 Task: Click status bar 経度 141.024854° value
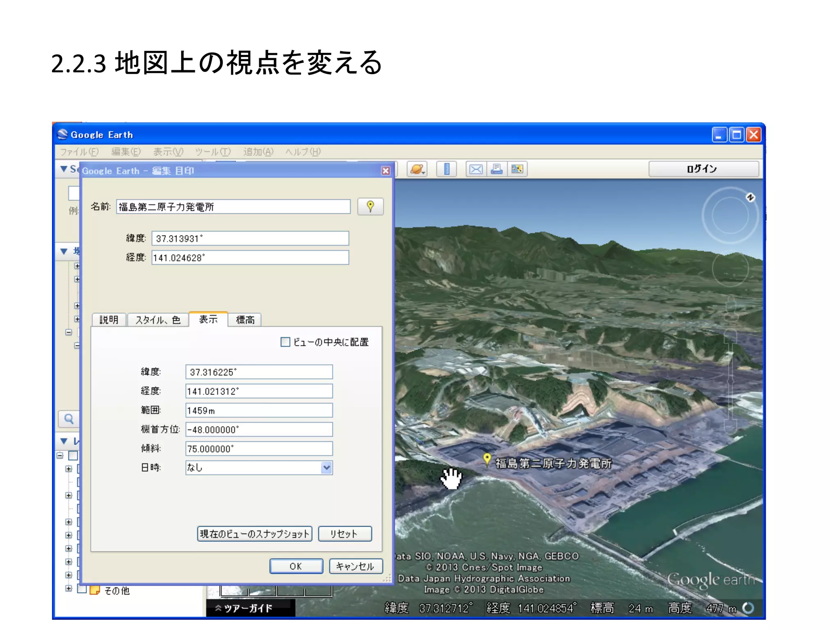[547, 608]
